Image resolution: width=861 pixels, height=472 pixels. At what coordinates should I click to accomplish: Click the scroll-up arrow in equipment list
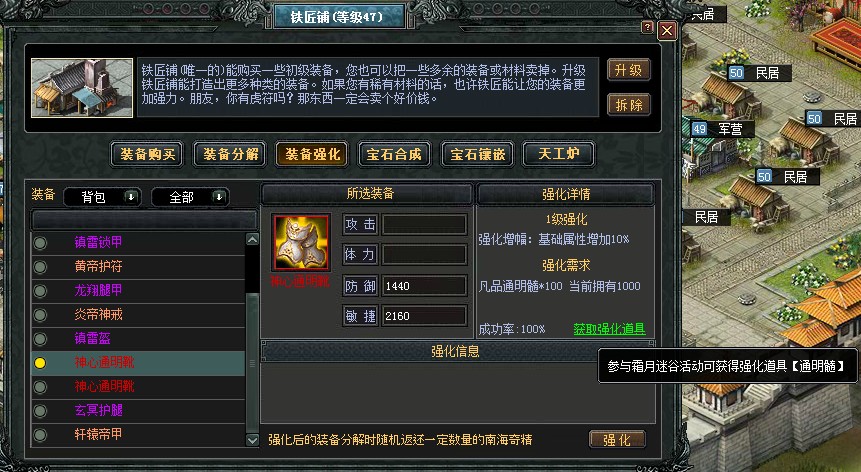(x=252, y=239)
